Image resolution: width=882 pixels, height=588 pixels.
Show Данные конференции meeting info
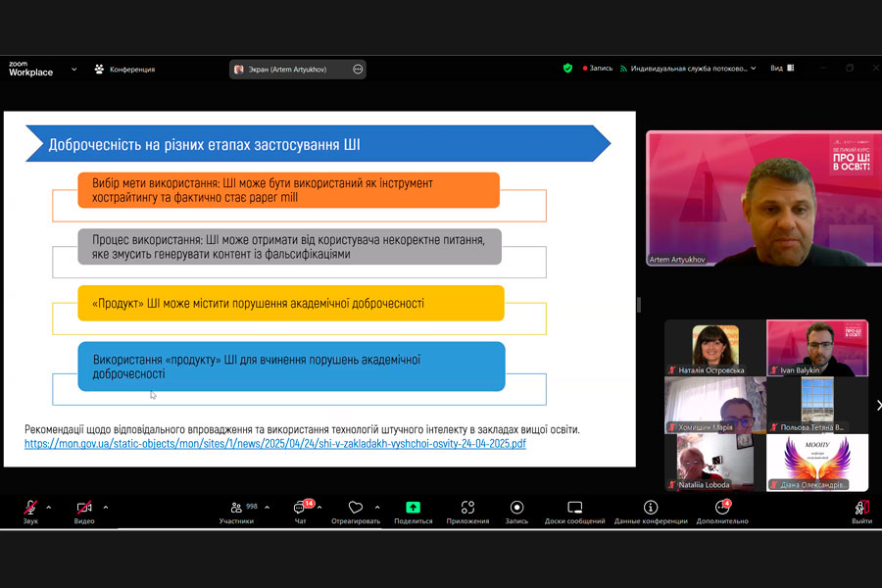pos(651,510)
